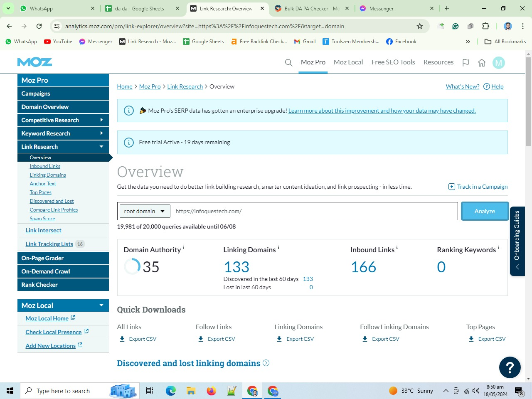Open the root domain scope dropdown
532x399 pixels.
point(145,211)
